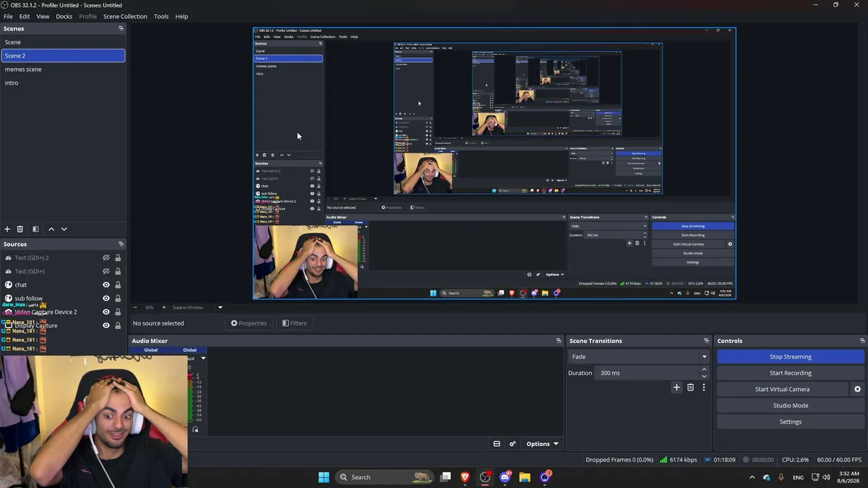This screenshot has width=868, height=488.
Task: Show the Text (GDI+) 2 source
Action: tap(106, 258)
